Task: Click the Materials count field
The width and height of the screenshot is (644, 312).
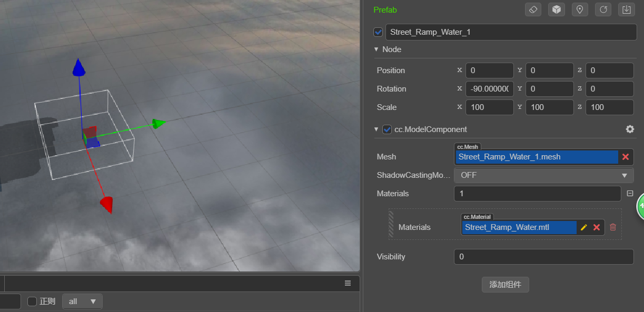Action: [538, 194]
